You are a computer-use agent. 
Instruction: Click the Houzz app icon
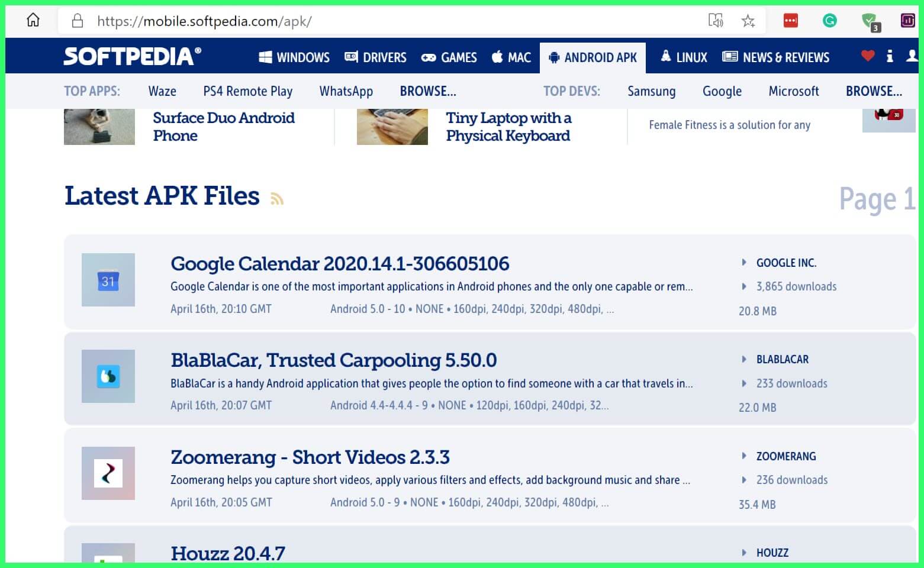[x=108, y=553]
